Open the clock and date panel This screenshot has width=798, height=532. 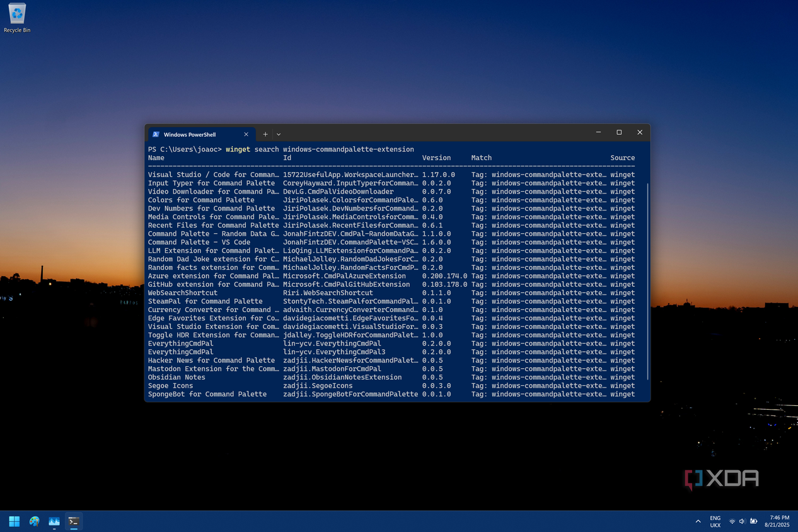tap(777, 521)
